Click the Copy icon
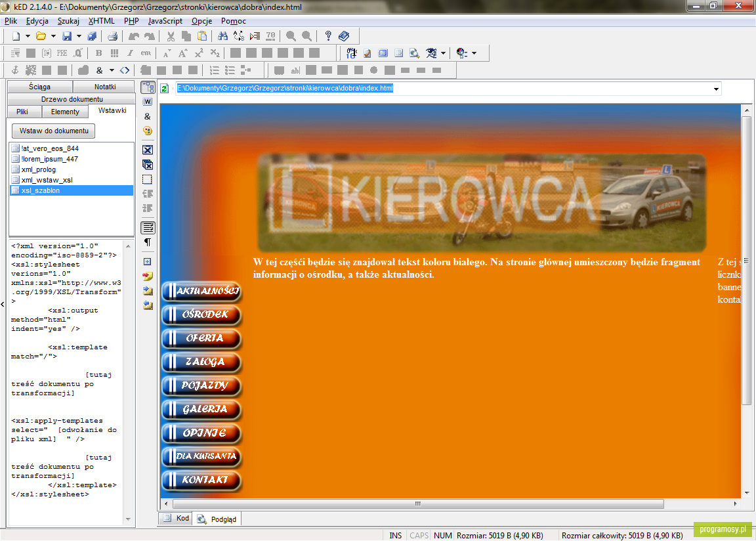756x541 pixels. point(186,36)
